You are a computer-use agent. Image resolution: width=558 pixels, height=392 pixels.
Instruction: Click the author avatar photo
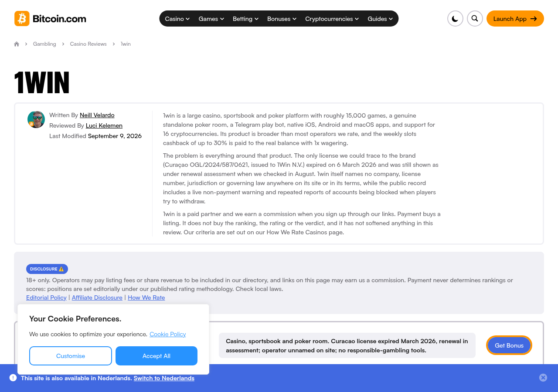[36, 119]
